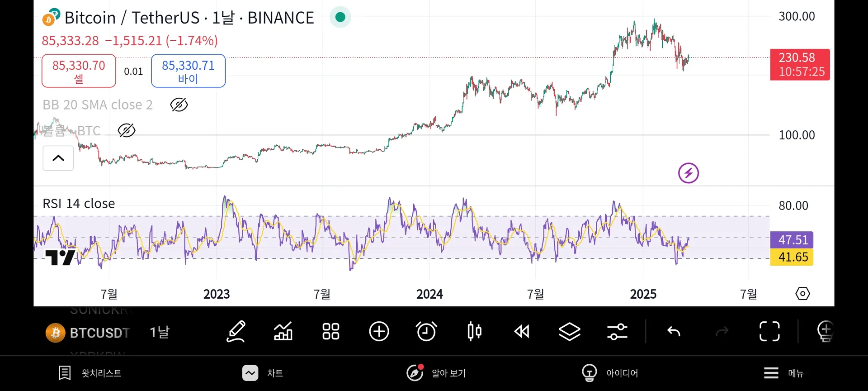The image size is (868, 391).
Task: Open the indicators chart icon
Action: (x=283, y=332)
